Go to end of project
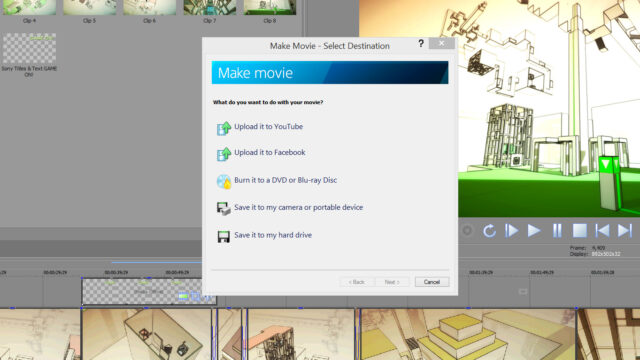 (x=624, y=231)
